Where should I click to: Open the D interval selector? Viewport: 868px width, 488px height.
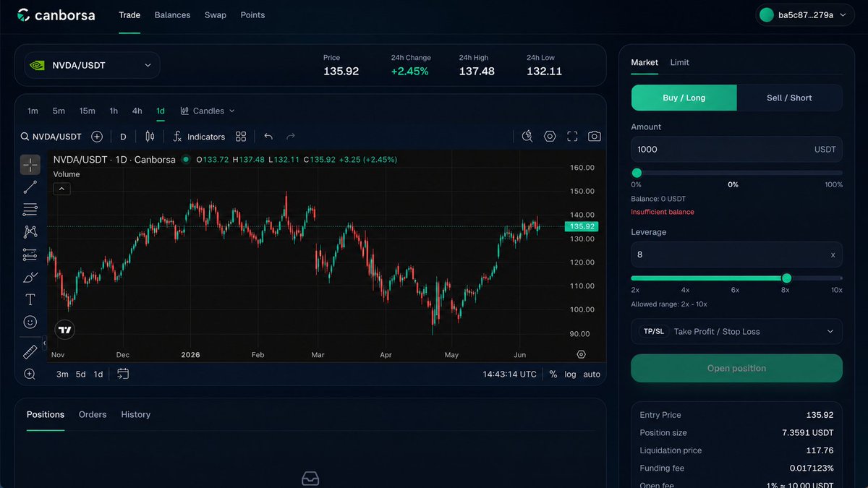click(x=123, y=137)
